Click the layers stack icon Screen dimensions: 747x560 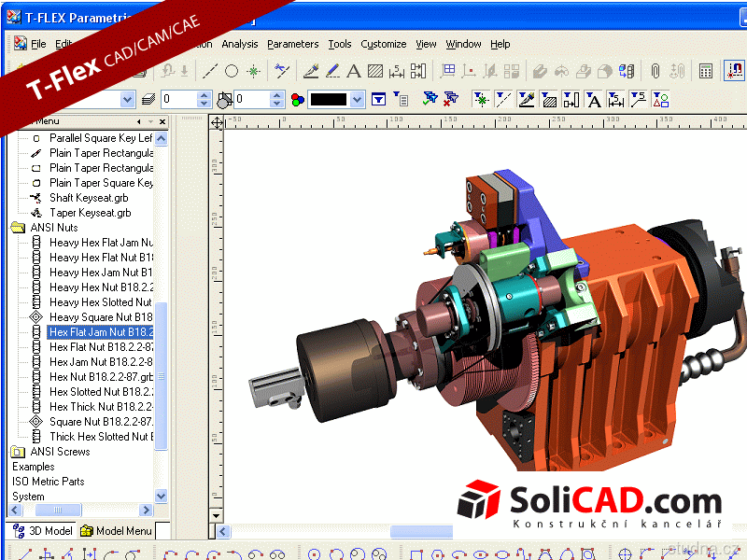click(x=148, y=100)
